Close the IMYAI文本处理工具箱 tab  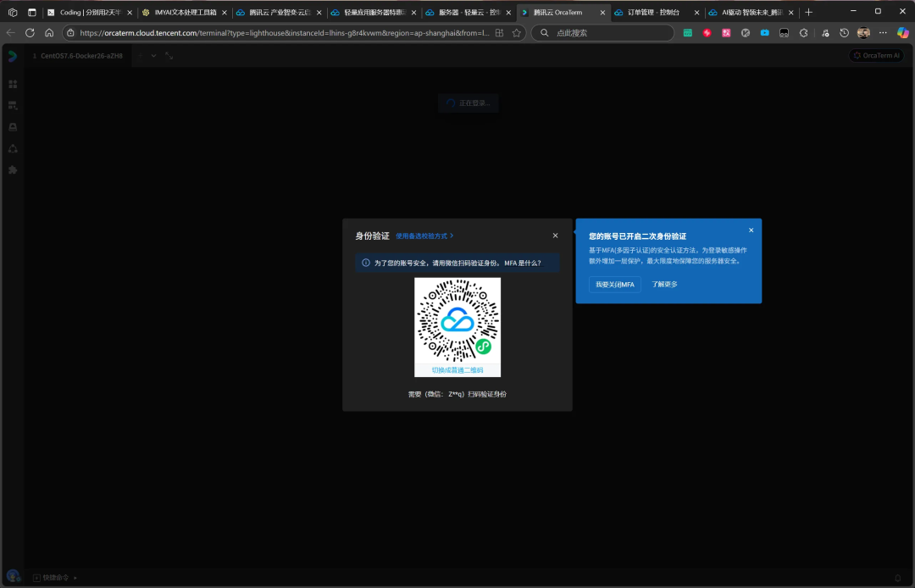[224, 12]
